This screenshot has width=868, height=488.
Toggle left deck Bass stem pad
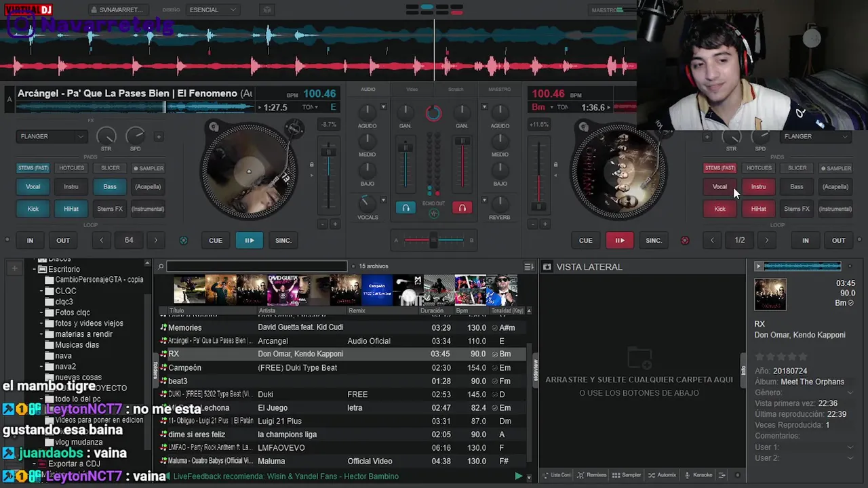[110, 186]
